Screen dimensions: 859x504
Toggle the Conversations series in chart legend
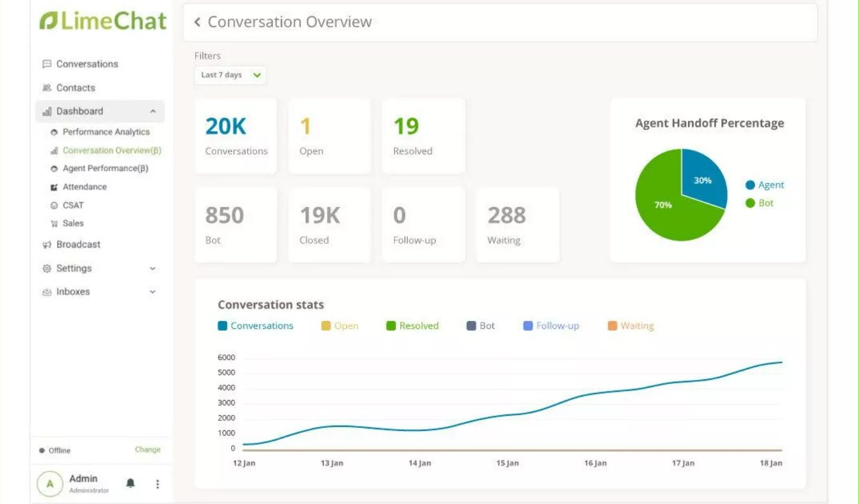pyautogui.click(x=255, y=325)
